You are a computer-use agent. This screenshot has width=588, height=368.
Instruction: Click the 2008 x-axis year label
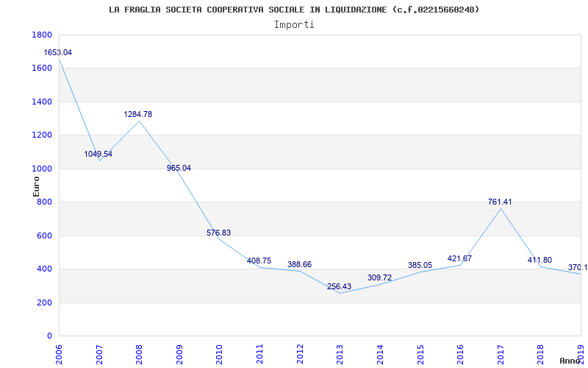pyautogui.click(x=139, y=355)
